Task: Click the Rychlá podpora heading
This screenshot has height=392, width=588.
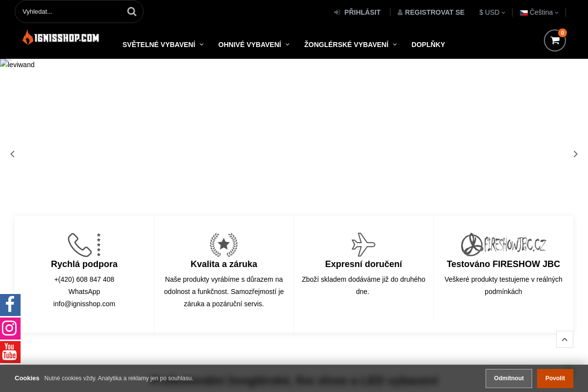Action: click(84, 264)
